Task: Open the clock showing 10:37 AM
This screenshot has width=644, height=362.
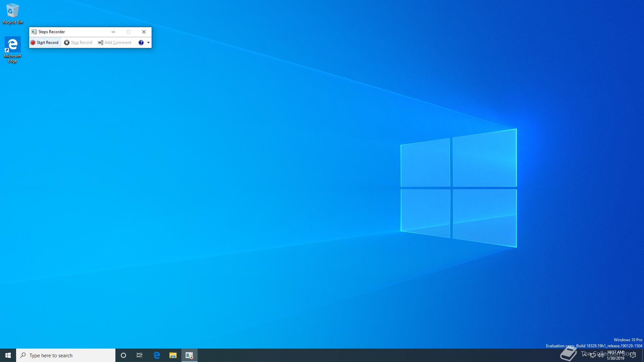Action: click(x=615, y=355)
